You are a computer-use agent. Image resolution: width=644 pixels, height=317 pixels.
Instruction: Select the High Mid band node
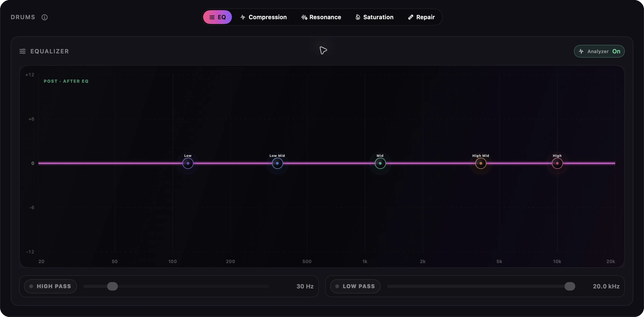(481, 163)
